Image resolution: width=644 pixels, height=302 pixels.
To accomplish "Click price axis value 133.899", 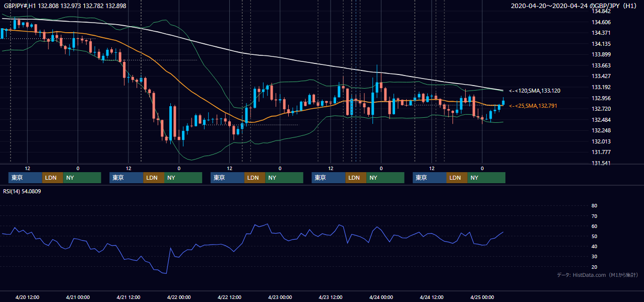I will [601, 54].
